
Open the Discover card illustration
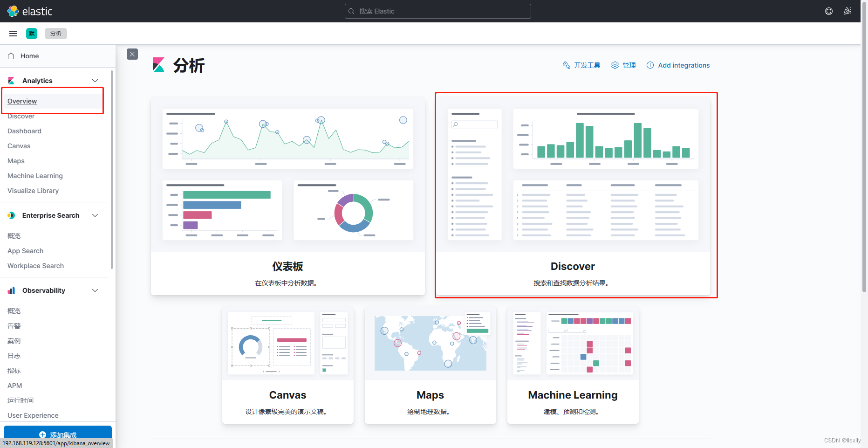click(573, 175)
